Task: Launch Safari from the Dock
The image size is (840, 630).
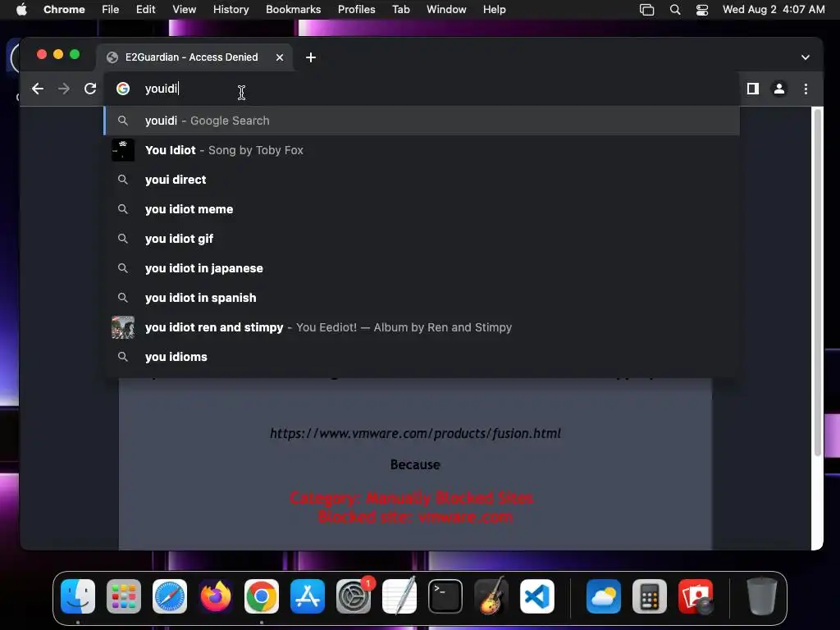Action: point(170,596)
